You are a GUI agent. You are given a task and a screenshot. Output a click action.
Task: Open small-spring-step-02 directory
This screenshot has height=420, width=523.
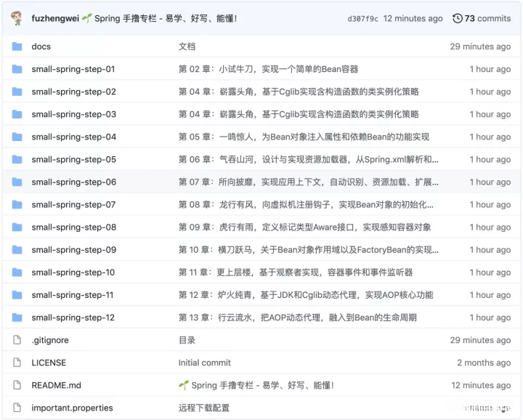point(73,92)
